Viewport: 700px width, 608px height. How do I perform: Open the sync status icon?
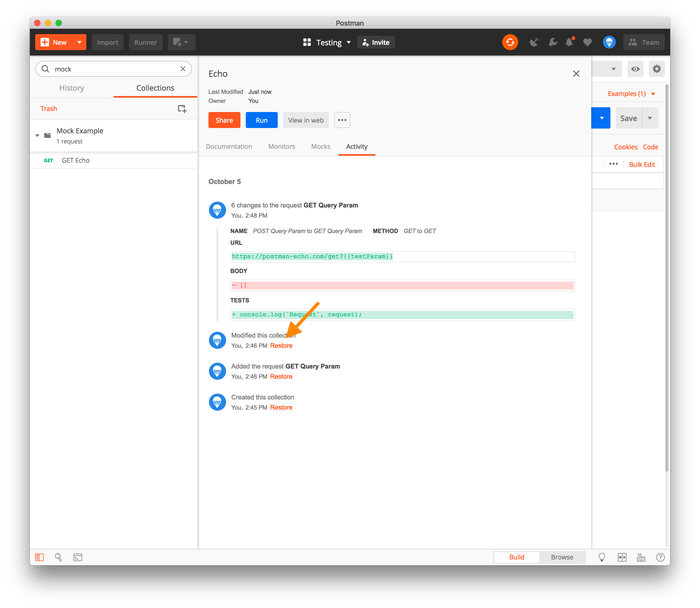tap(510, 42)
